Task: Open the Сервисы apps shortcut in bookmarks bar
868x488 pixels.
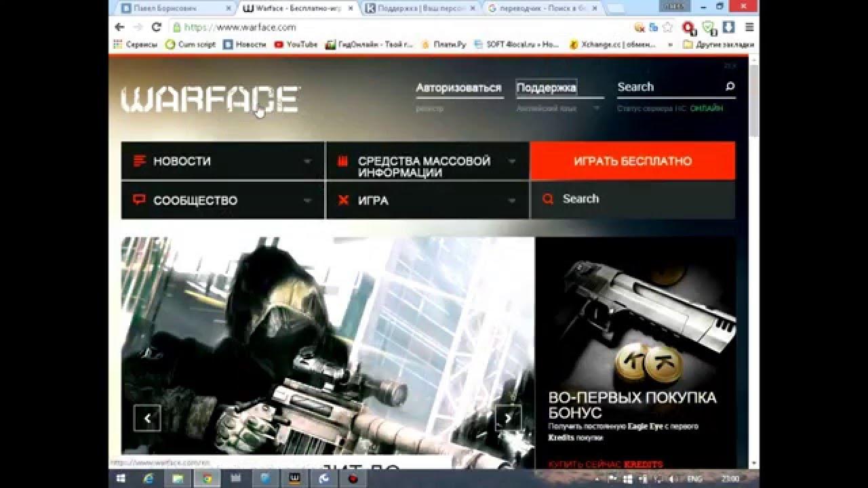Action: click(x=135, y=44)
